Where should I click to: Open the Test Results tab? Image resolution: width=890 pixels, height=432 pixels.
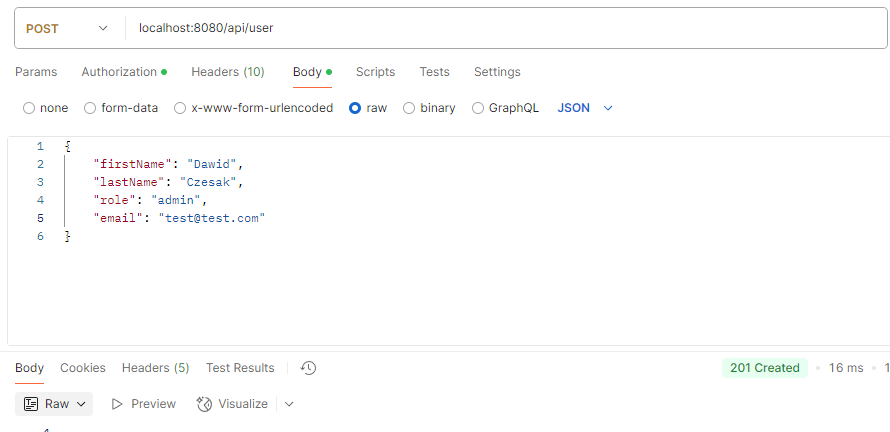click(240, 368)
